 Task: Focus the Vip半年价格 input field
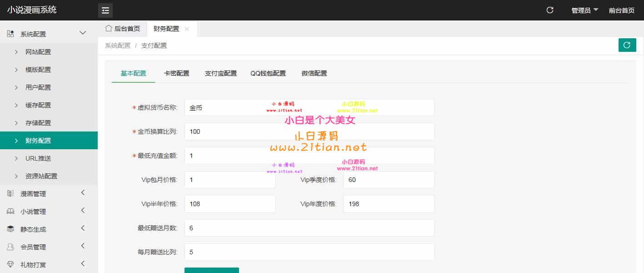tap(230, 204)
